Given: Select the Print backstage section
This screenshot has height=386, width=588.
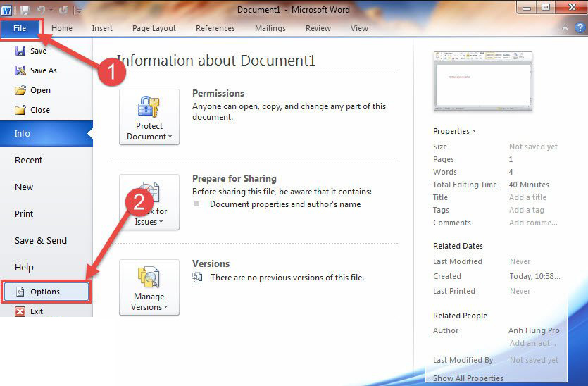Looking at the screenshot, I should coord(24,214).
